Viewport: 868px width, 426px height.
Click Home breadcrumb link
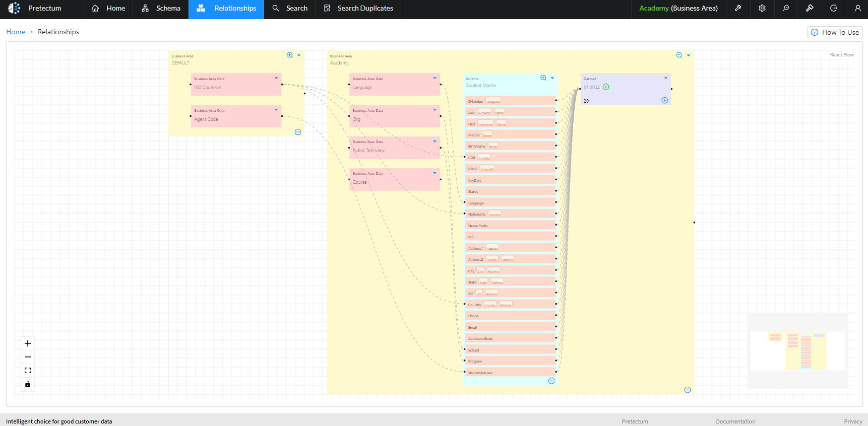pos(16,32)
